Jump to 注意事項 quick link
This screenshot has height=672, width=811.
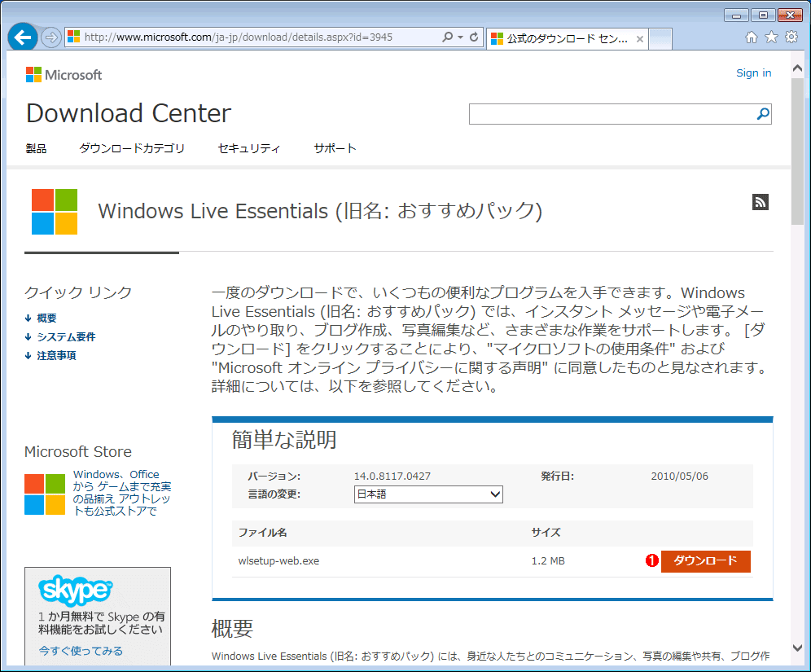click(x=56, y=355)
